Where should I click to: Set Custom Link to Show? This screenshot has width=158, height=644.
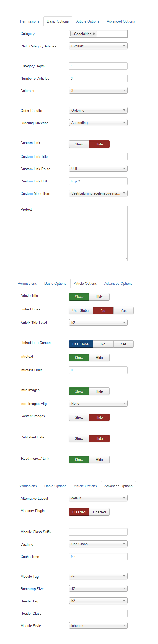[x=79, y=144]
